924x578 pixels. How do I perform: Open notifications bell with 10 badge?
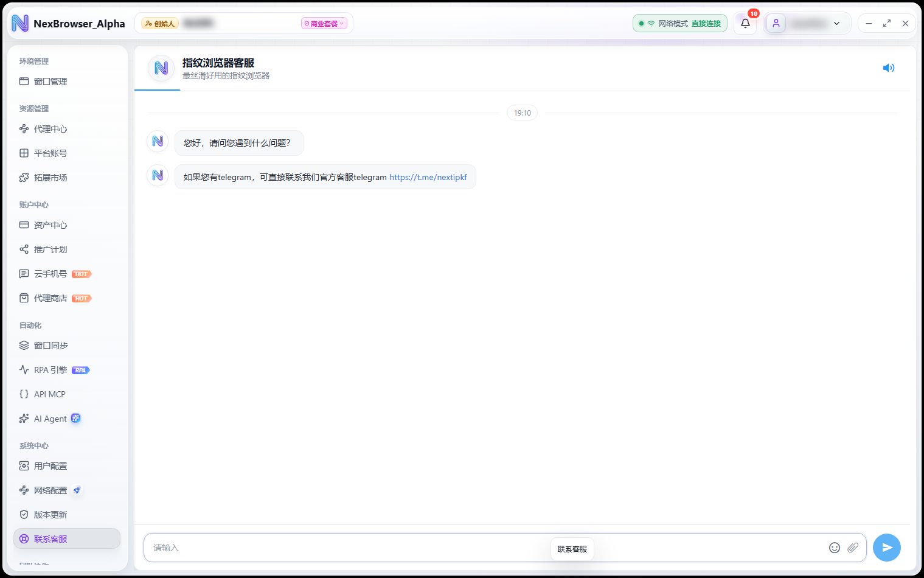pyautogui.click(x=745, y=23)
